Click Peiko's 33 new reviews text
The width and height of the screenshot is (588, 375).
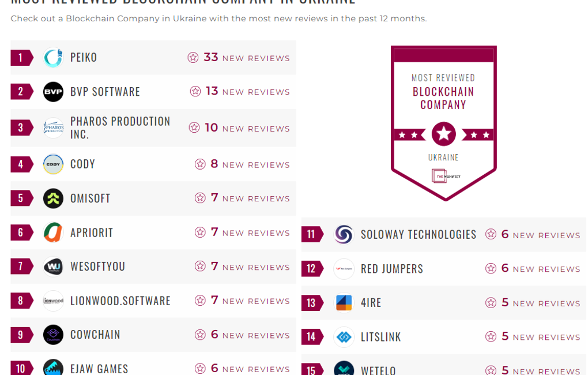[246, 58]
